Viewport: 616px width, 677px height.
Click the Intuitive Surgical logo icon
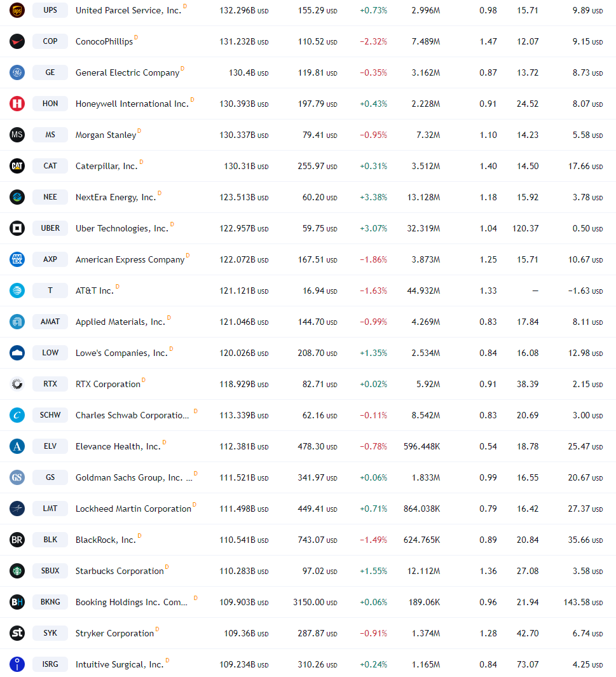click(x=17, y=664)
